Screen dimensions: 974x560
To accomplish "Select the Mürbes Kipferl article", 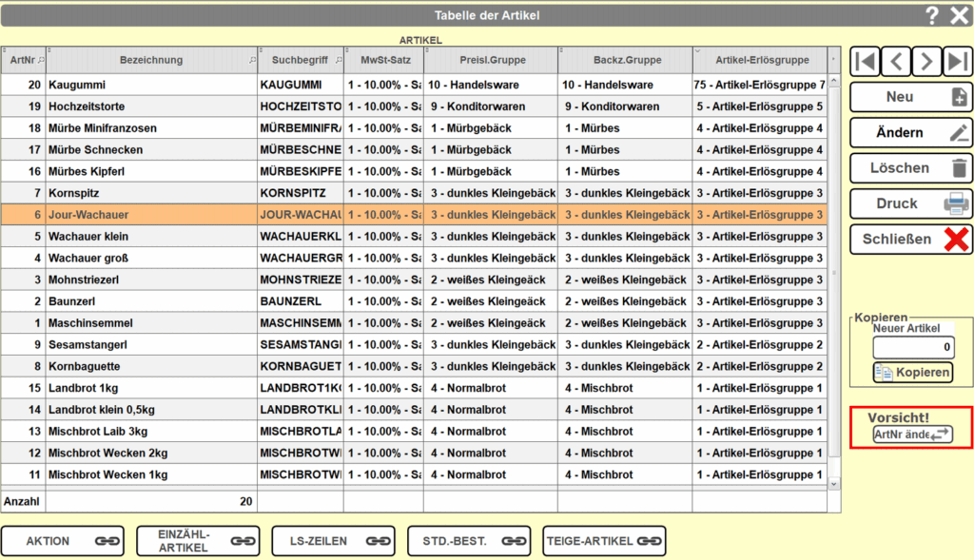I will pyautogui.click(x=414, y=172).
